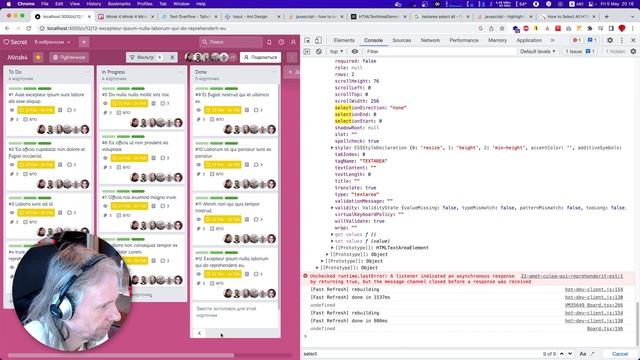Switch to the Sources tab

click(x=402, y=40)
